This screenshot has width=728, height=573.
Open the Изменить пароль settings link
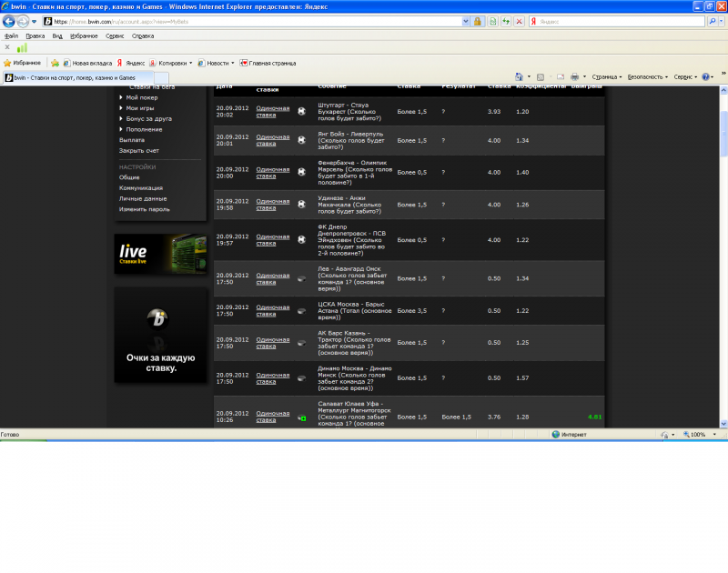[145, 209]
